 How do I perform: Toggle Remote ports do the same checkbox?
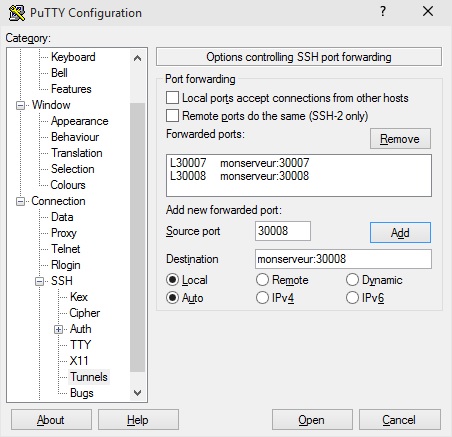pos(172,116)
